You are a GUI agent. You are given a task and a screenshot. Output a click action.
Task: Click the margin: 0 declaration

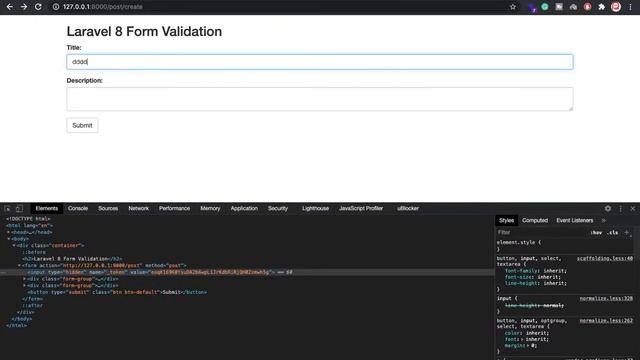coord(521,346)
